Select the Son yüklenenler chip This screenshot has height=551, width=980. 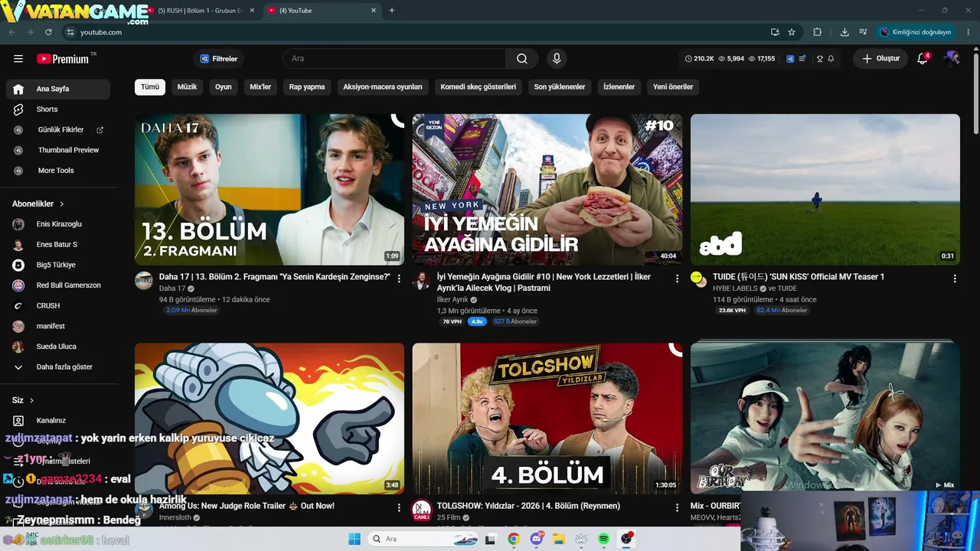click(x=560, y=87)
